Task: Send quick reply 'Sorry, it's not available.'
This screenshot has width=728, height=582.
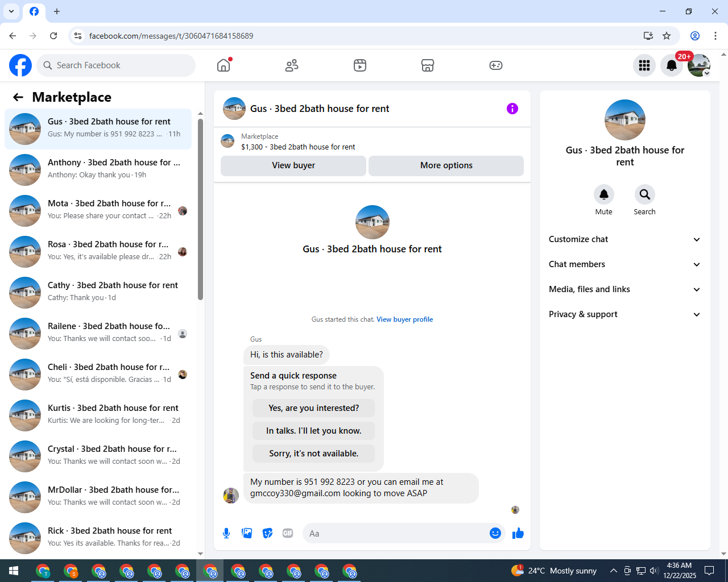Action: [314, 454]
